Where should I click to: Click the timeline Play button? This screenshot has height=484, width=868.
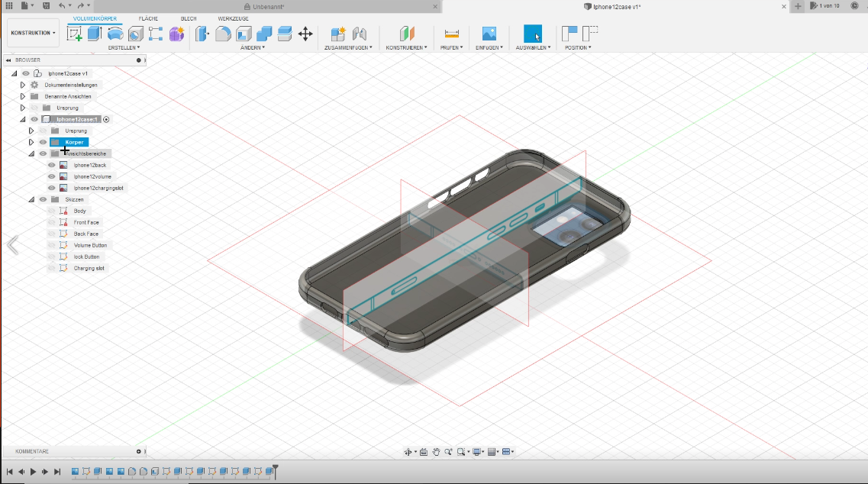pyautogui.click(x=33, y=472)
